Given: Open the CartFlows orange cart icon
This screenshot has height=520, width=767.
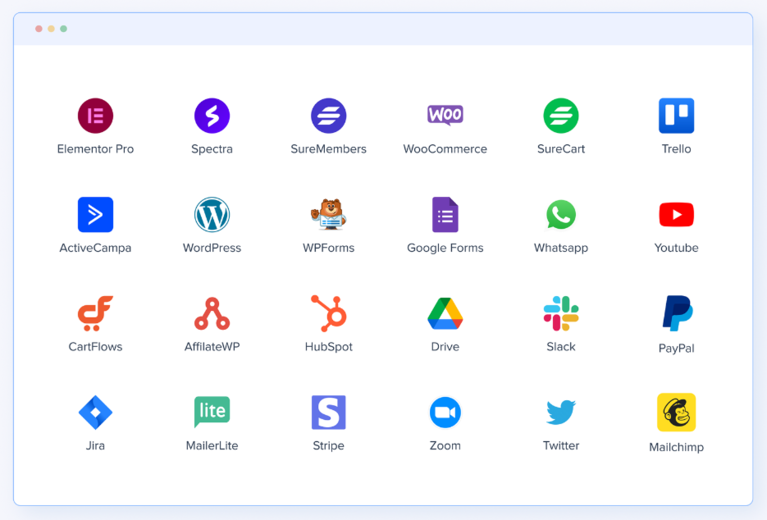Looking at the screenshot, I should [95, 313].
